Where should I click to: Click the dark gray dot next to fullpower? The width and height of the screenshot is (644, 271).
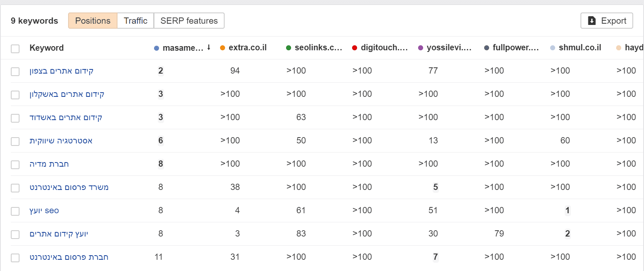point(487,48)
